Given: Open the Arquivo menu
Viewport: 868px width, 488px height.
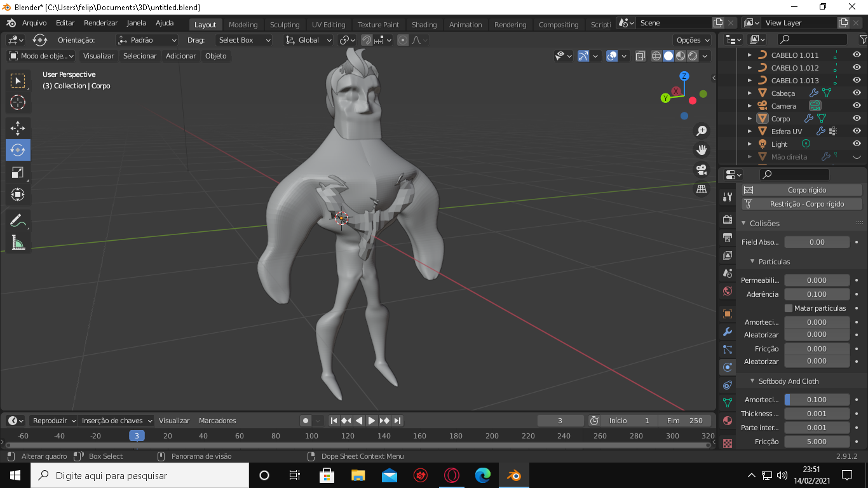Looking at the screenshot, I should 34,23.
